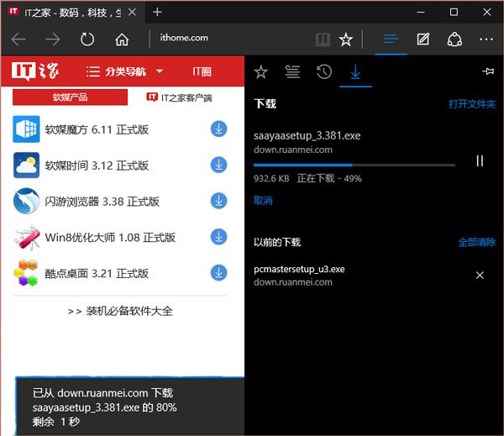This screenshot has width=504, height=436.
Task: Show favorites tab in Hub panel
Action: (260, 71)
